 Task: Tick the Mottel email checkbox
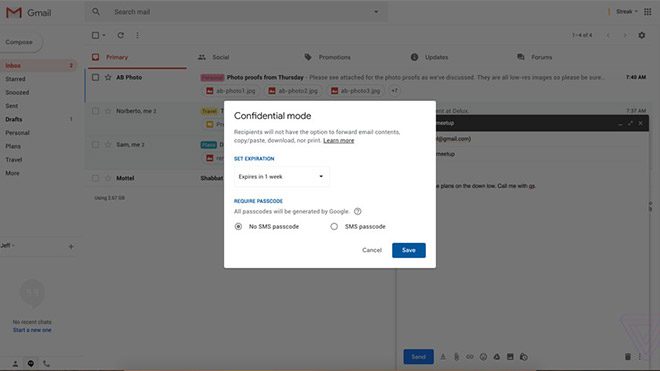click(x=96, y=179)
